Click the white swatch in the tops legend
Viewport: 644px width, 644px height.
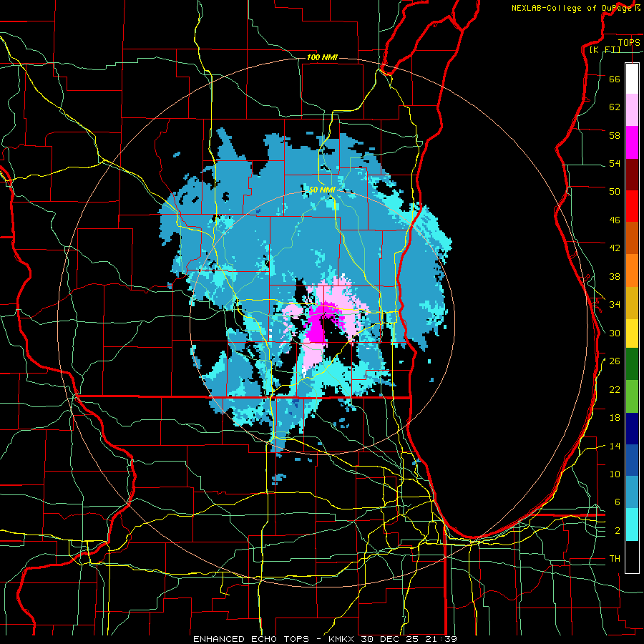(x=632, y=79)
